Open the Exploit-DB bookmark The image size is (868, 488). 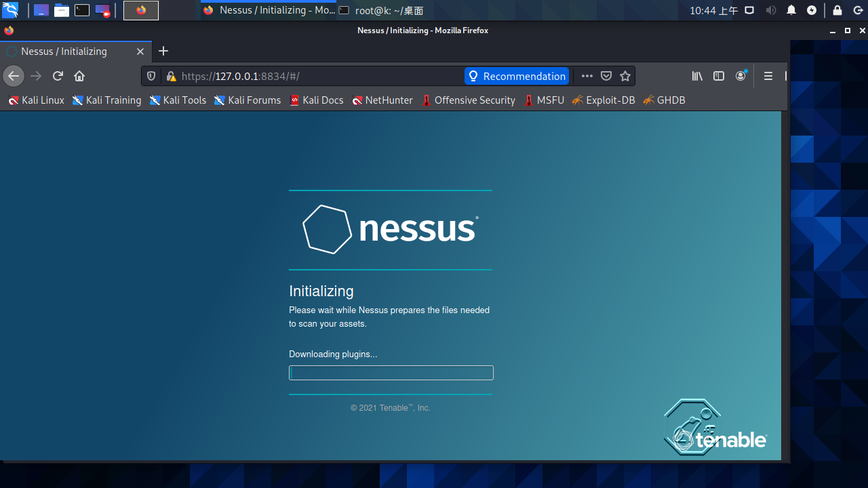pyautogui.click(x=604, y=100)
